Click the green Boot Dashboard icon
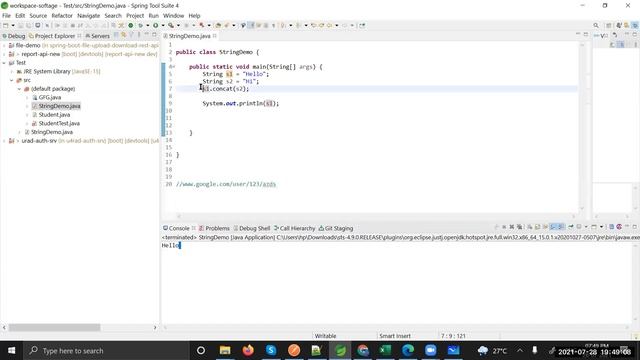 click(131, 25)
